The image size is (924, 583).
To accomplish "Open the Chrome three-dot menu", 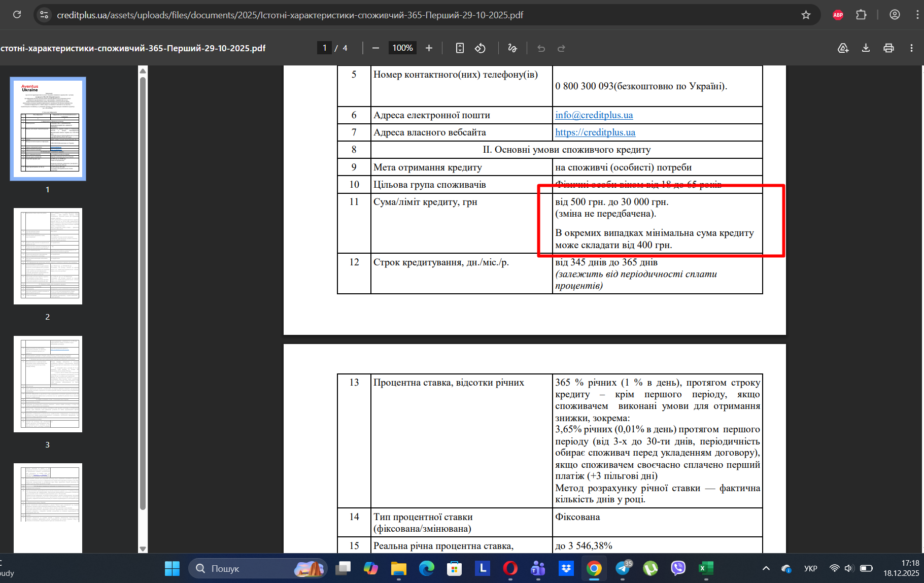I will coord(917,15).
